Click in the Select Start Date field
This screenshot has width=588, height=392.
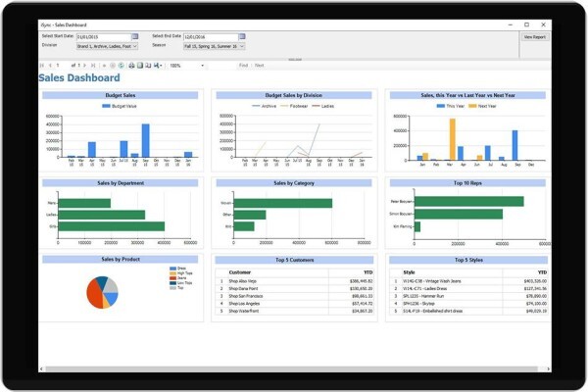coord(104,37)
